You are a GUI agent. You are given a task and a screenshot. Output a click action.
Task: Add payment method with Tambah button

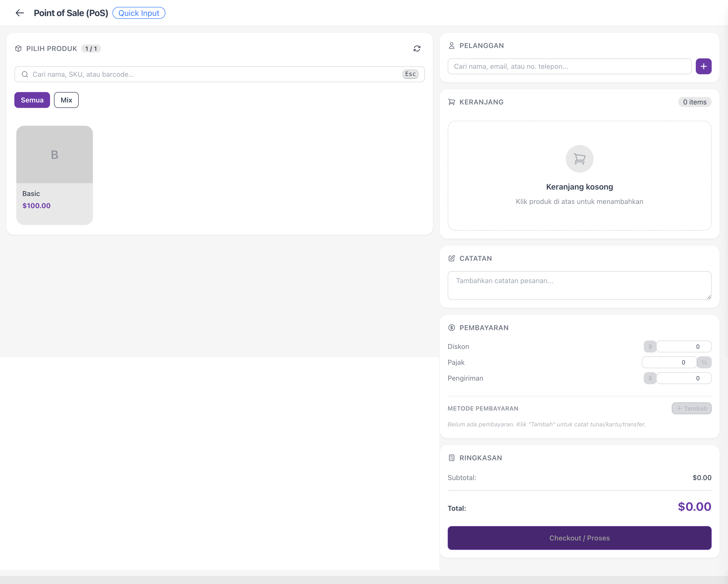[692, 408]
